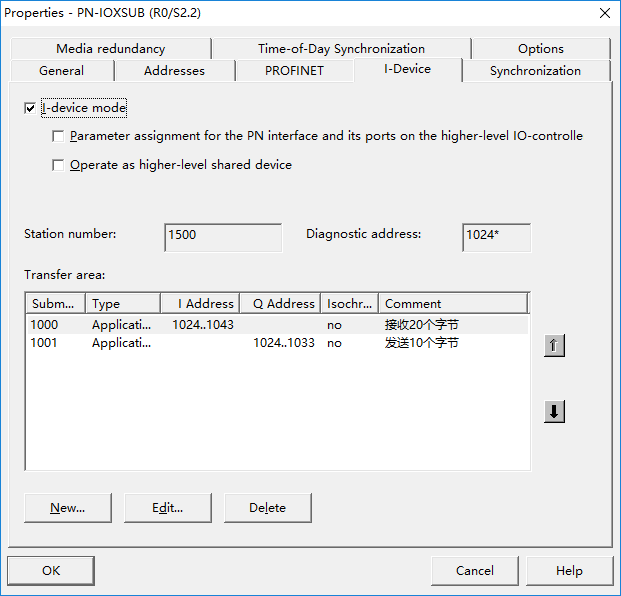
Task: Switch to the General tab
Action: point(62,71)
